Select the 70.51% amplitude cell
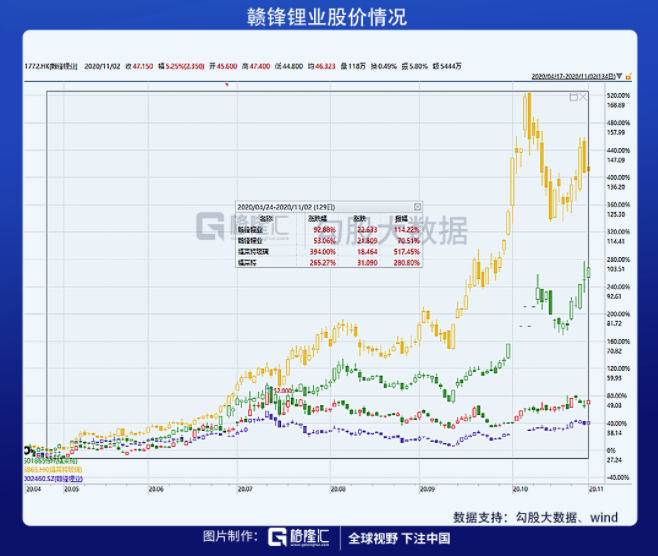The width and height of the screenshot is (658, 556). (408, 240)
